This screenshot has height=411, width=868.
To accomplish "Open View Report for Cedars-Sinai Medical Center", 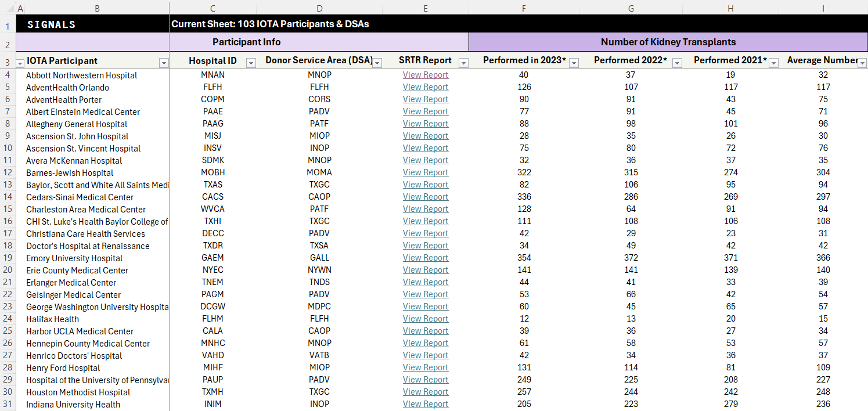I will [426, 197].
